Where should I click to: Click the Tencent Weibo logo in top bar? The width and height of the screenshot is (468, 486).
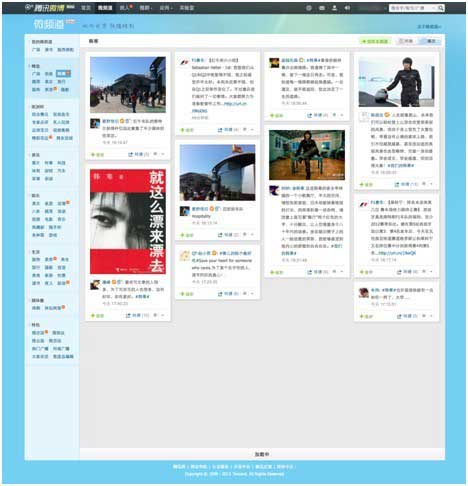pyautogui.click(x=49, y=8)
